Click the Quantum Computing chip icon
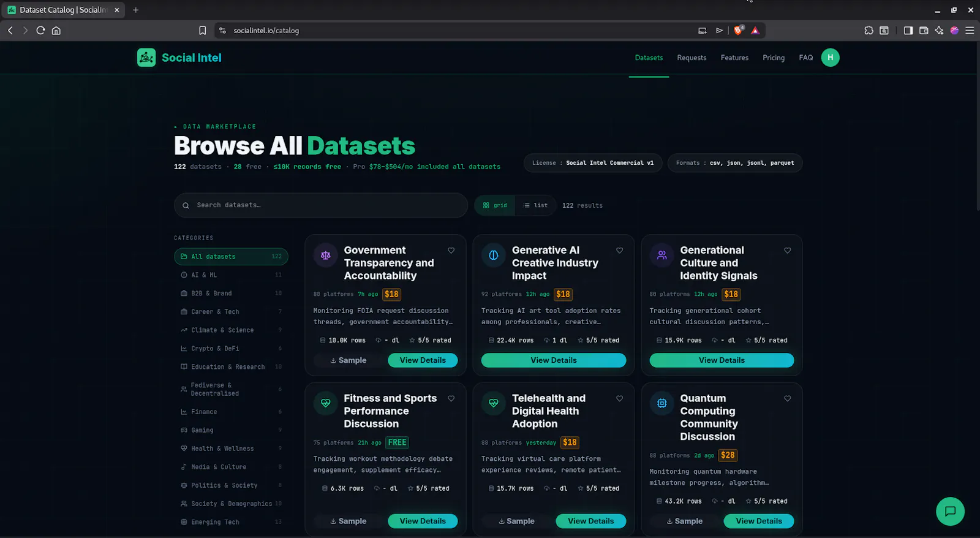Viewport: 980px width, 538px height. [x=662, y=403]
